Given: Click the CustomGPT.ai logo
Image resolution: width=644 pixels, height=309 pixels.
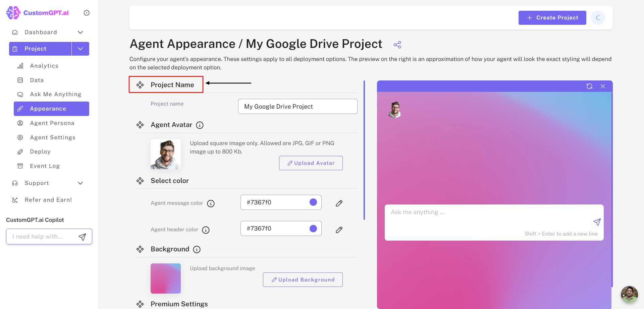Looking at the screenshot, I should (x=37, y=13).
